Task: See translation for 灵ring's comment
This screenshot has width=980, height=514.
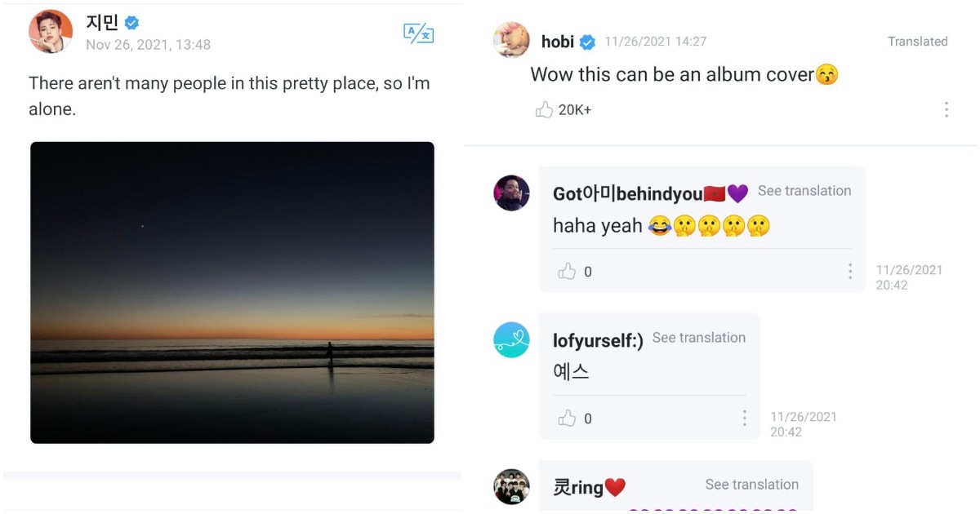Action: (x=752, y=485)
